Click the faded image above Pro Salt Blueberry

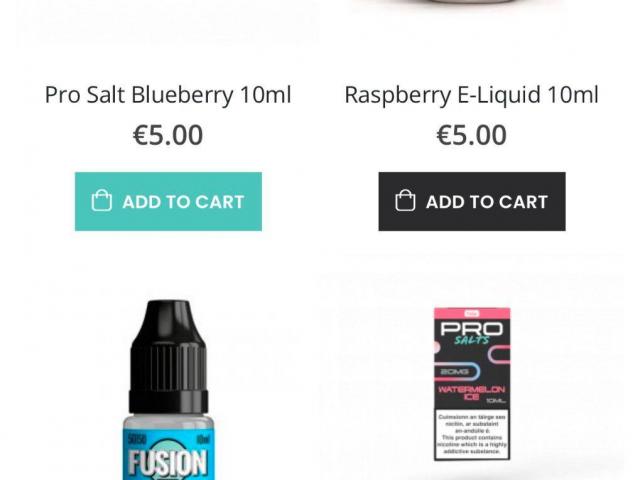[168, 24]
